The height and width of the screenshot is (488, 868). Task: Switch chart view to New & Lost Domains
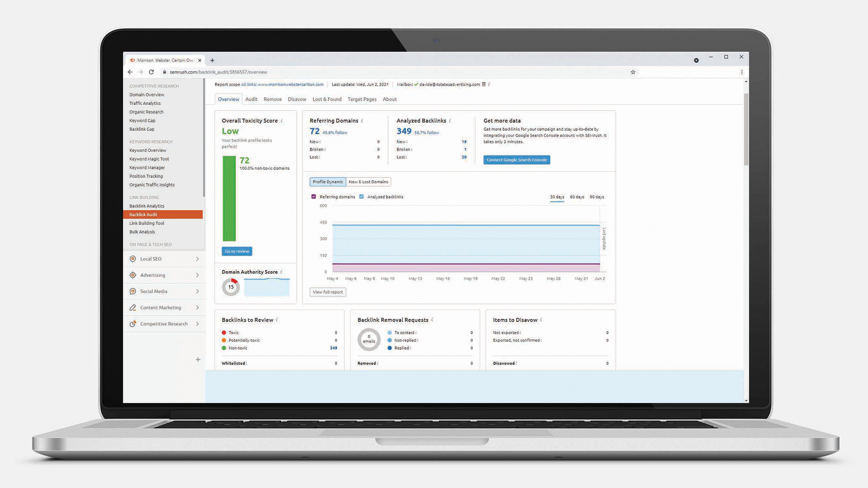(368, 182)
